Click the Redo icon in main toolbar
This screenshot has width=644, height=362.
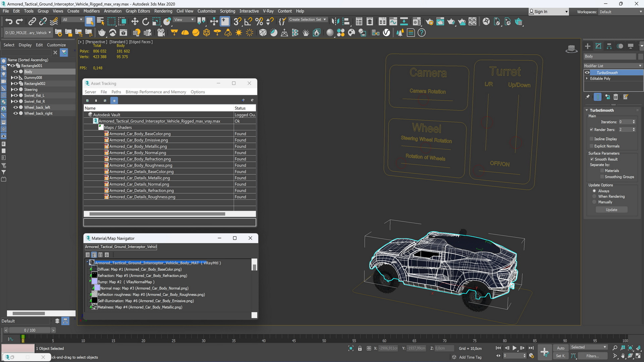tap(19, 22)
